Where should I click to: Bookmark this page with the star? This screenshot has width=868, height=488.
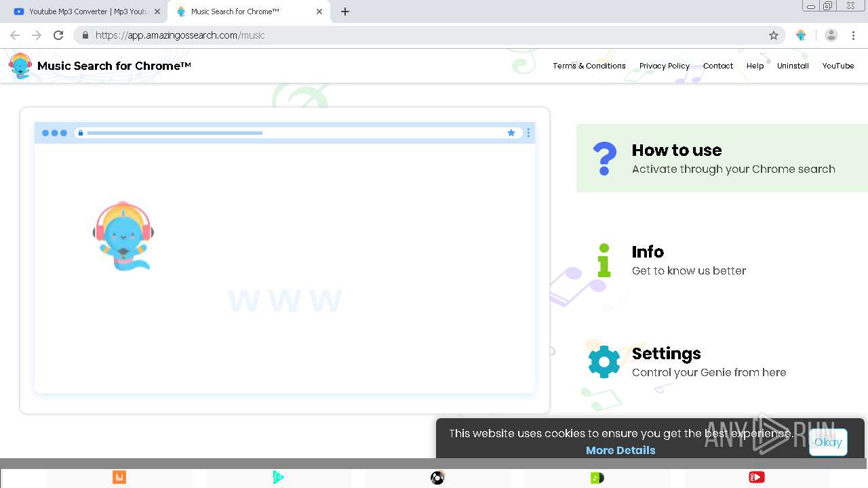(x=774, y=35)
